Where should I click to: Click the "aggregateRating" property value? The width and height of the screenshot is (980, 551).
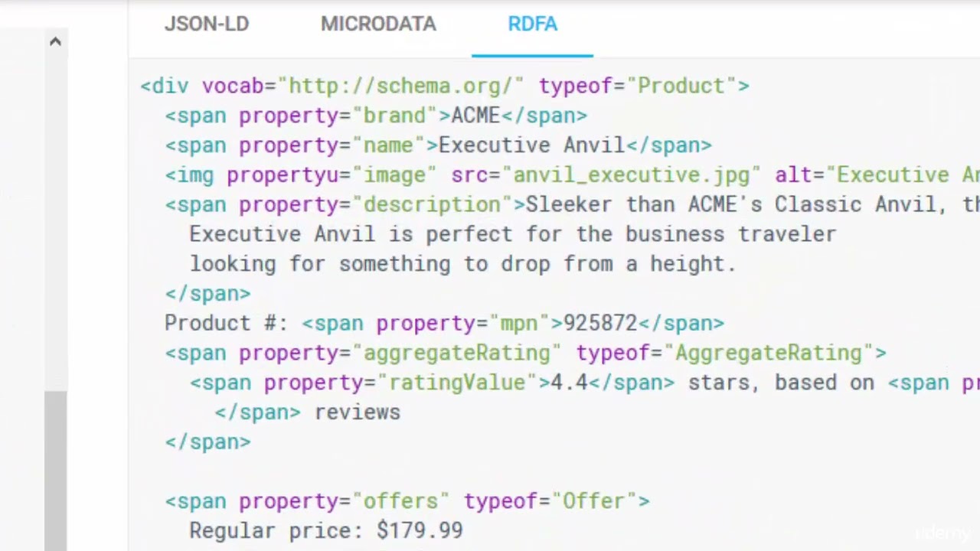(x=456, y=353)
